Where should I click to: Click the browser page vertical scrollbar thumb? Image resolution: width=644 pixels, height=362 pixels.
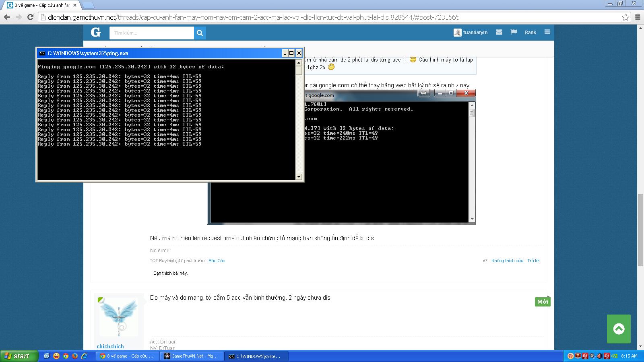click(641, 230)
